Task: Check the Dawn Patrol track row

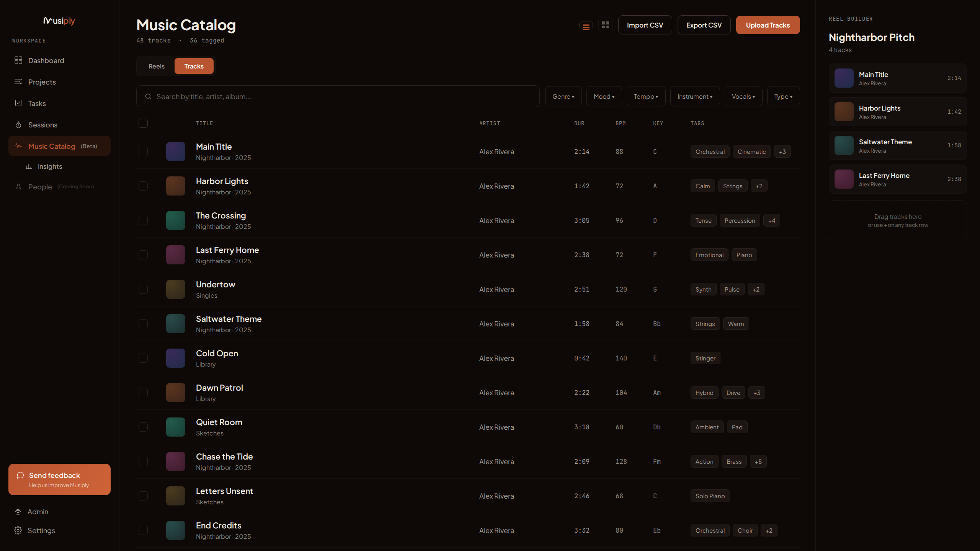Action: pos(143,393)
